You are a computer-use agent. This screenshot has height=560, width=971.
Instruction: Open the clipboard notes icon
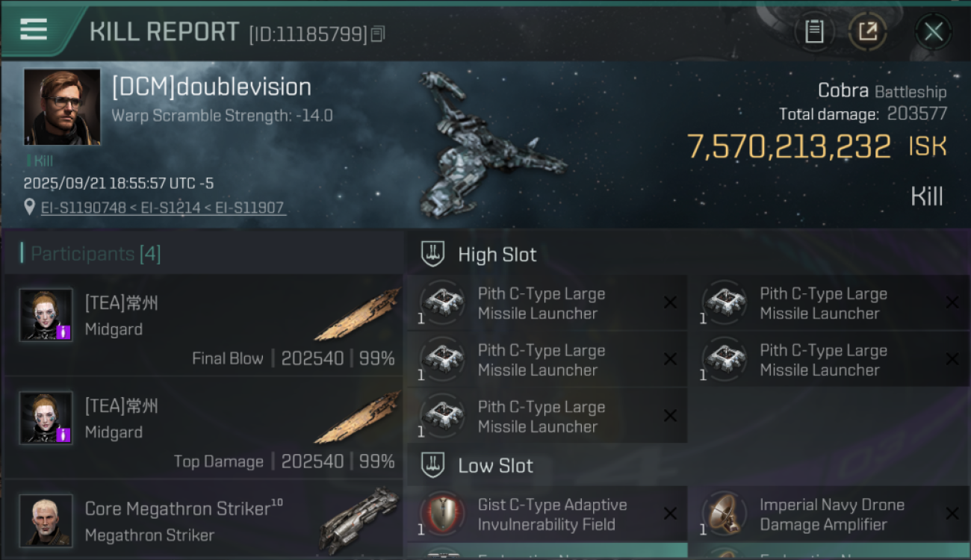814,32
